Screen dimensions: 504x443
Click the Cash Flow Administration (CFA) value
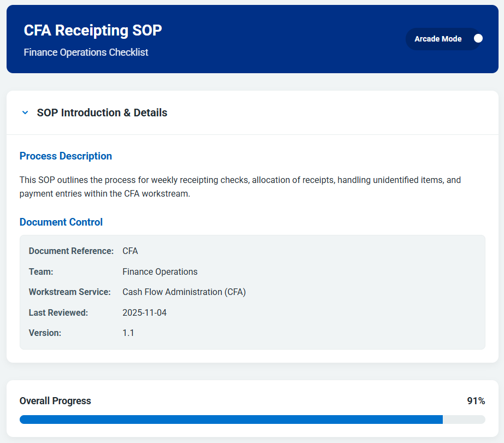tap(184, 292)
